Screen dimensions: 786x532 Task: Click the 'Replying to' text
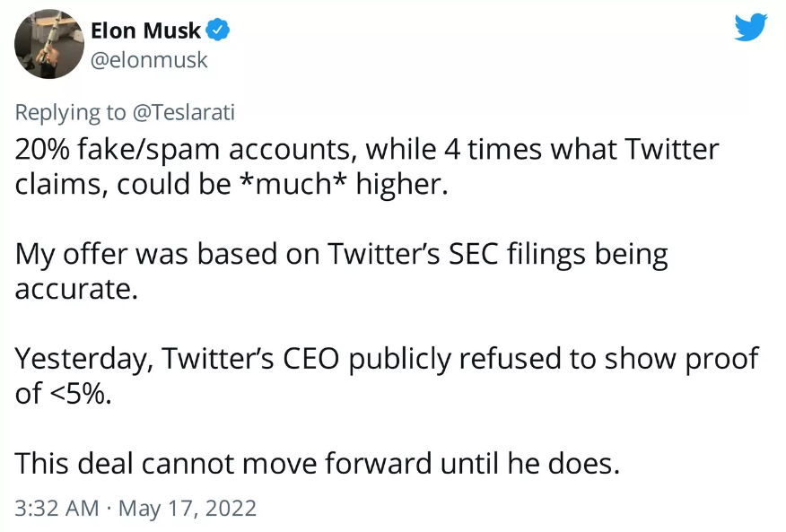(x=72, y=112)
